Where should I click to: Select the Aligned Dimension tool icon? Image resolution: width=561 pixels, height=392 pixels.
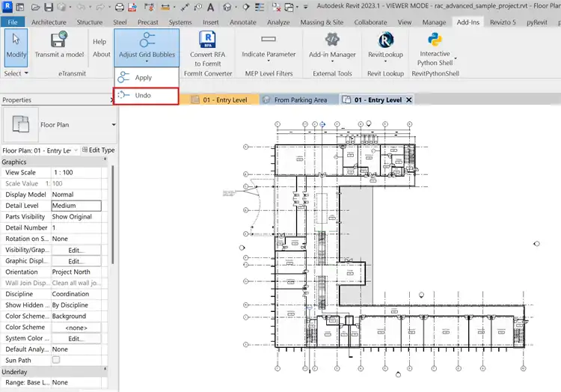click(165, 7)
